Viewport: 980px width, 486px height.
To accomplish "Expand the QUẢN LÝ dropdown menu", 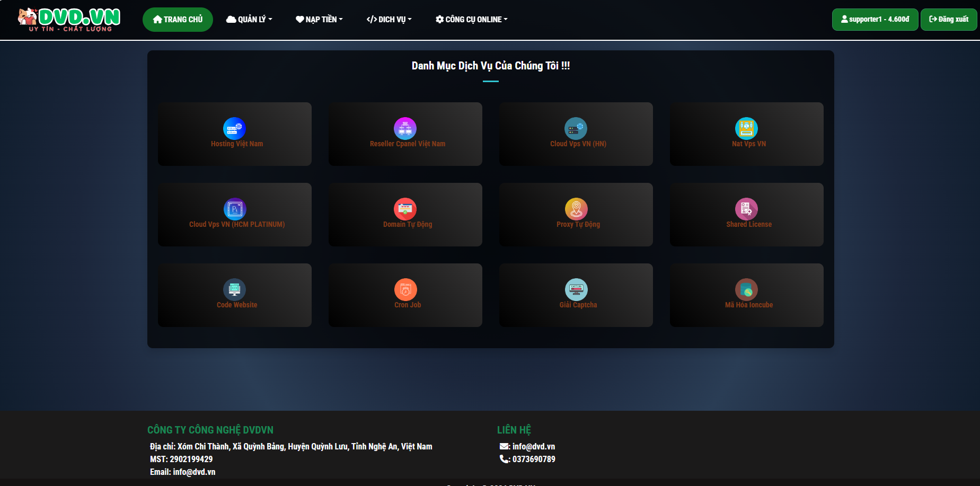I will tap(249, 20).
